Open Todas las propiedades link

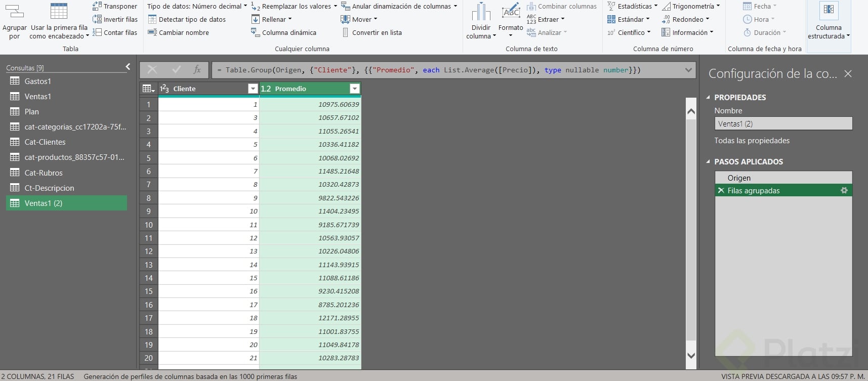[x=752, y=141]
